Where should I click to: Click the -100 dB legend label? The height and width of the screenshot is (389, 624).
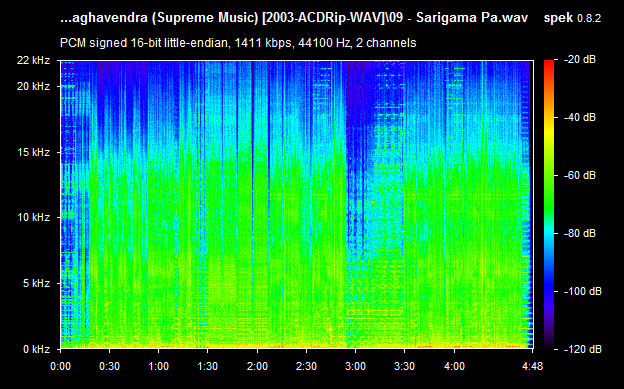(583, 291)
